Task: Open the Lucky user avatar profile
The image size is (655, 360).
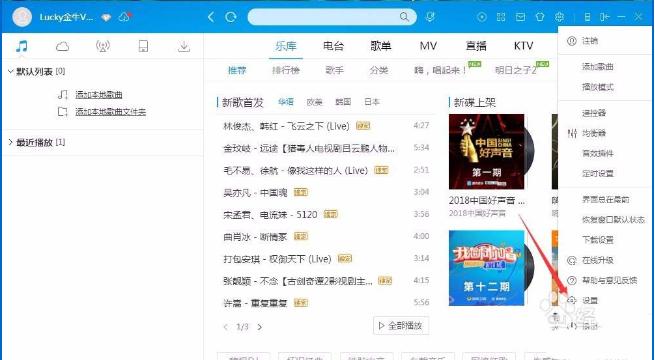Action: (x=22, y=17)
